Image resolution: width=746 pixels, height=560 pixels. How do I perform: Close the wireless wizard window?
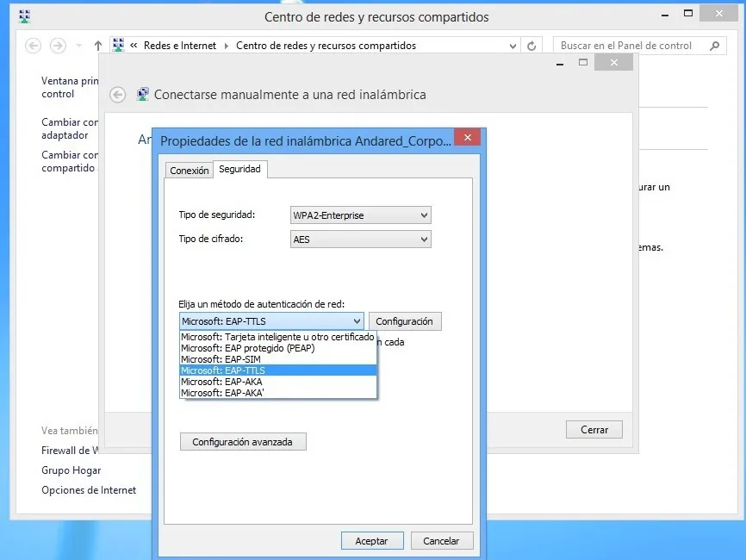click(x=613, y=62)
